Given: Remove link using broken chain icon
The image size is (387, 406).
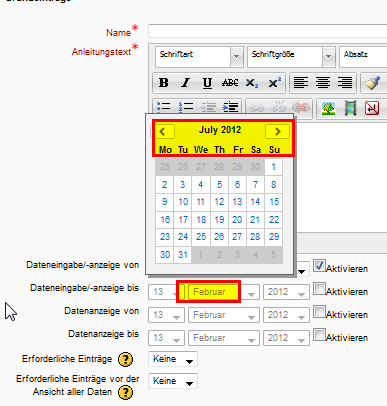Looking at the screenshot, I should point(279,108).
